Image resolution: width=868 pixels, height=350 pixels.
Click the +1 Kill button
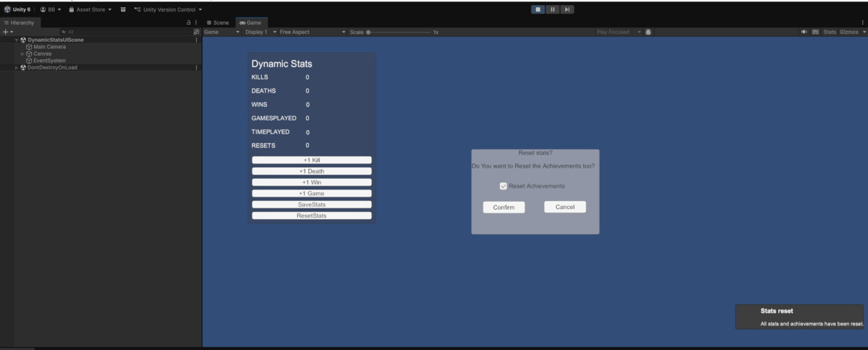pyautogui.click(x=312, y=160)
